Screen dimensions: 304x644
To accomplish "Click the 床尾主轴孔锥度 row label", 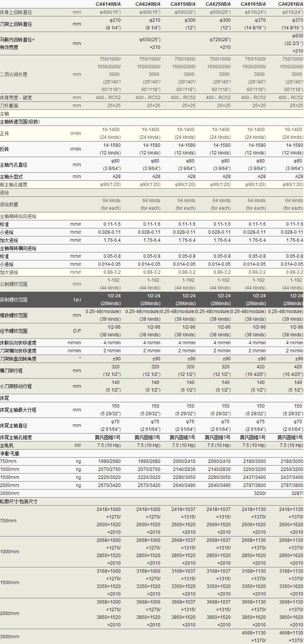I will 16,437.
